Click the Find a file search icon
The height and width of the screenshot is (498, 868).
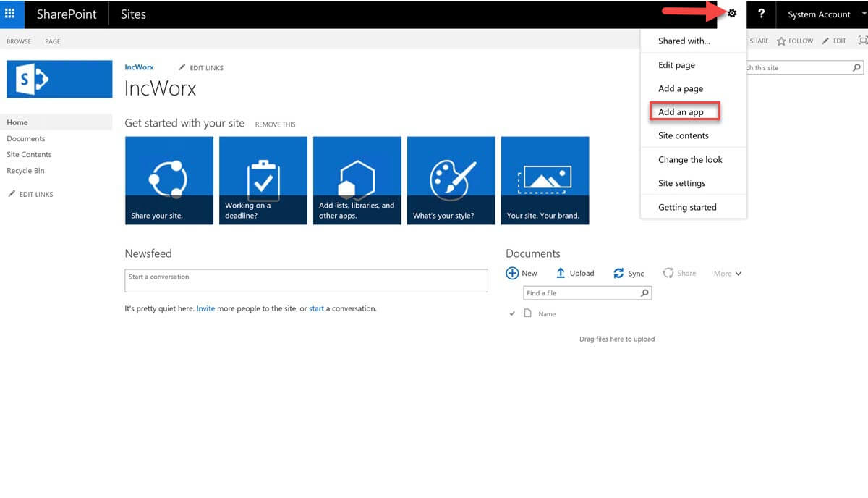point(645,293)
